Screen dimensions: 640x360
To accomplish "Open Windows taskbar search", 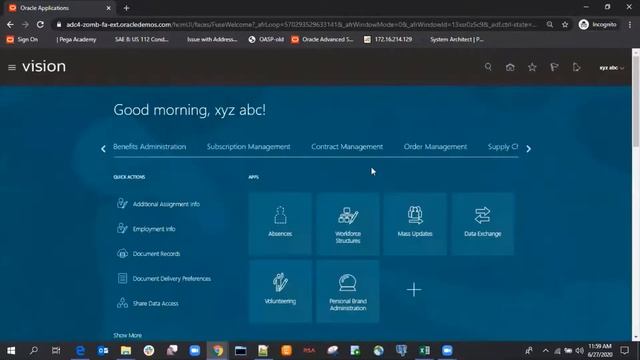I will (x=33, y=350).
